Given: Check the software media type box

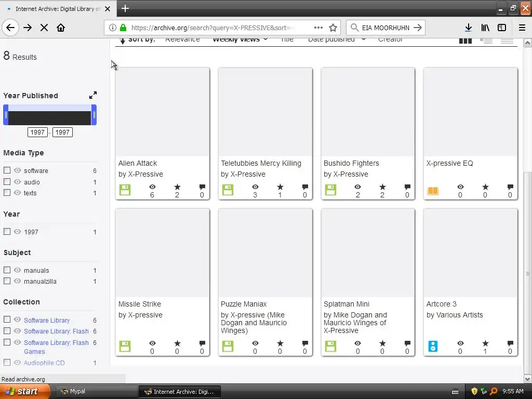Looking at the screenshot, I should (x=7, y=170).
